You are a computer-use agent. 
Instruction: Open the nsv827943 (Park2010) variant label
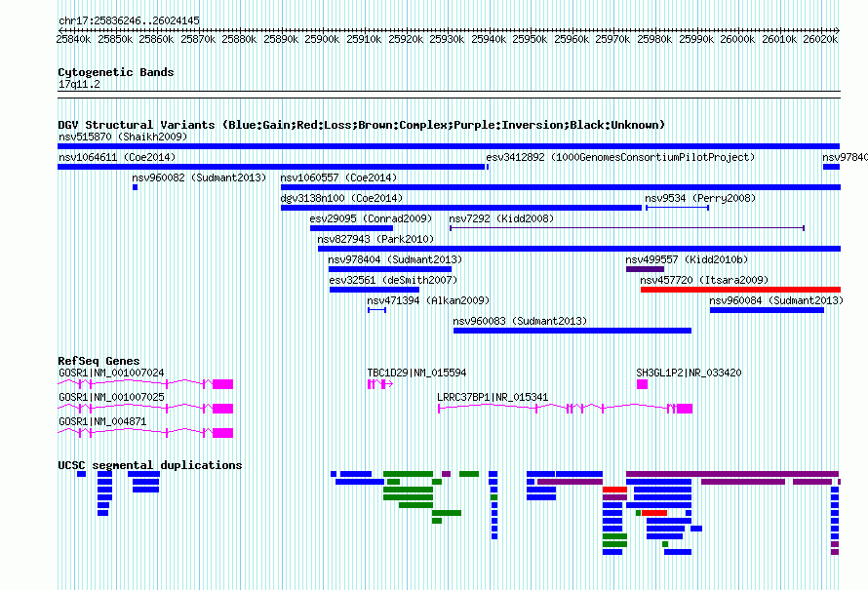[x=375, y=239]
